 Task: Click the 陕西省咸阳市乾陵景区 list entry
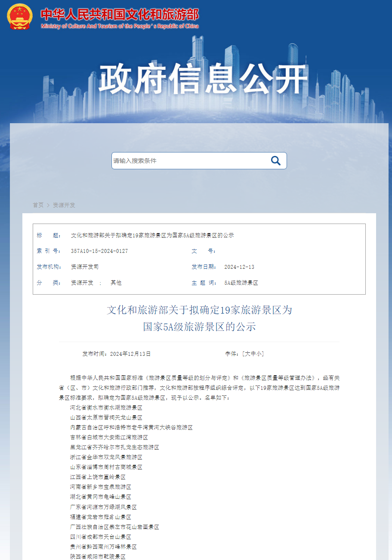click(98, 557)
